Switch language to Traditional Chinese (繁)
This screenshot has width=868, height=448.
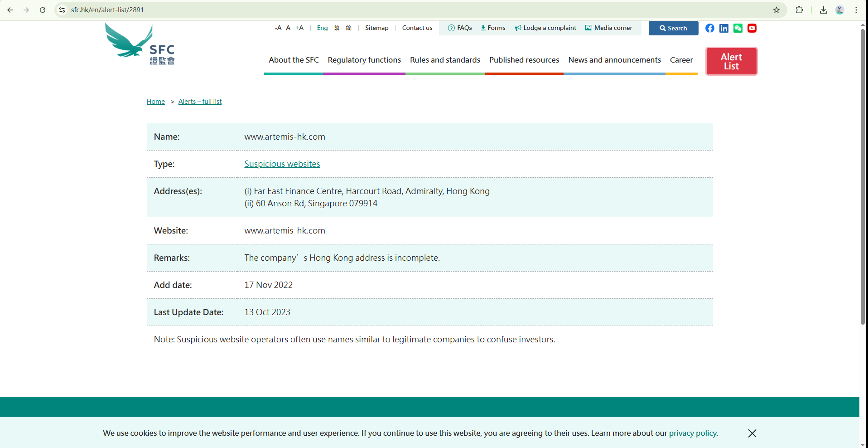[337, 28]
